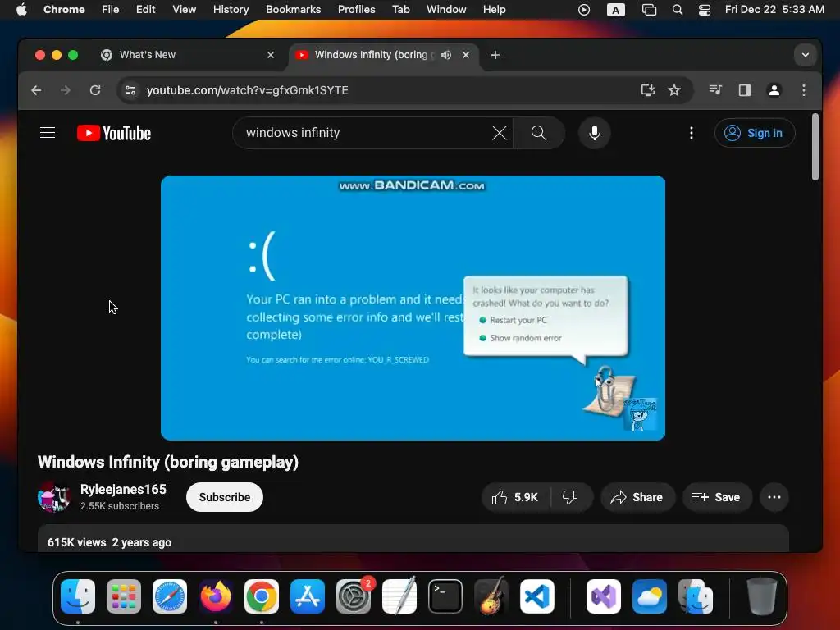Image resolution: width=840 pixels, height=630 pixels.
Task: Open the date and time in menu bar
Action: point(774,10)
